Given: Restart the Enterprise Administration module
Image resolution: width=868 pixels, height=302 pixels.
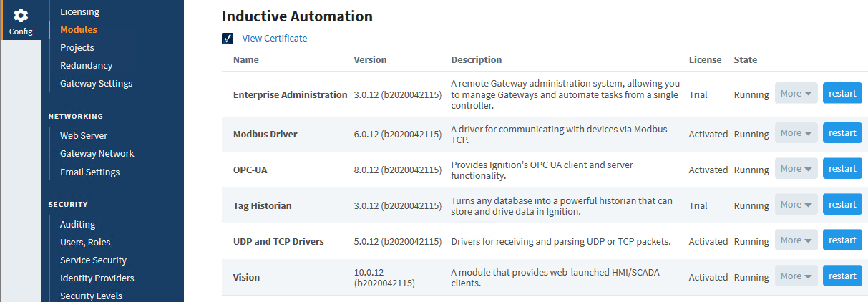Looking at the screenshot, I should click(842, 93).
